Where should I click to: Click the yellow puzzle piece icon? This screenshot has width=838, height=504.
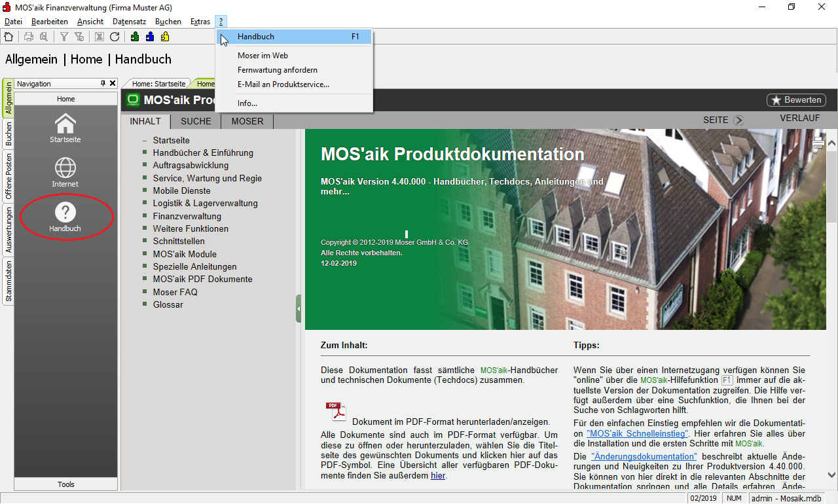pos(164,37)
